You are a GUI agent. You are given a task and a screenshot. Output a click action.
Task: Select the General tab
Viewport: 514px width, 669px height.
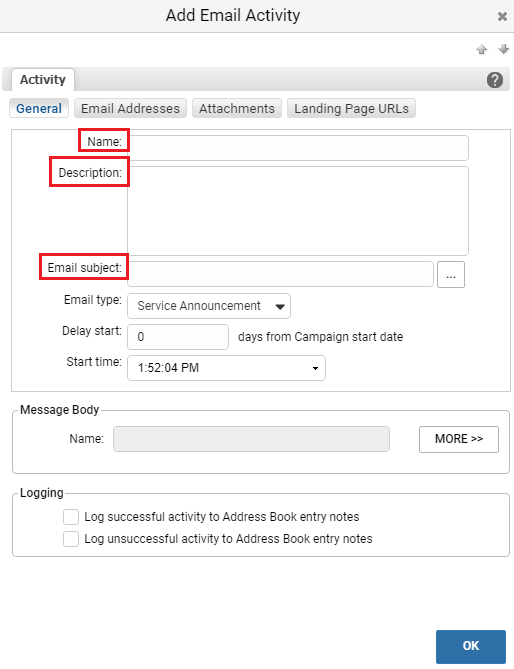(39, 108)
